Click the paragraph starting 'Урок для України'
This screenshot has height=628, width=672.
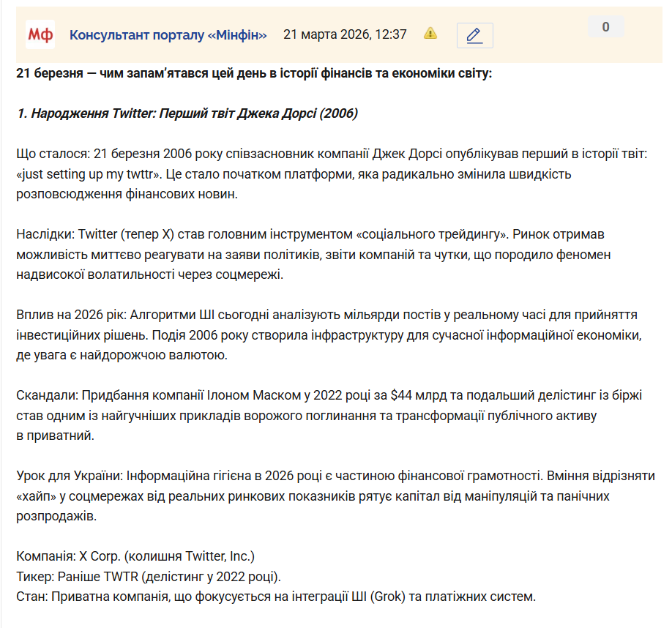[x=335, y=496]
